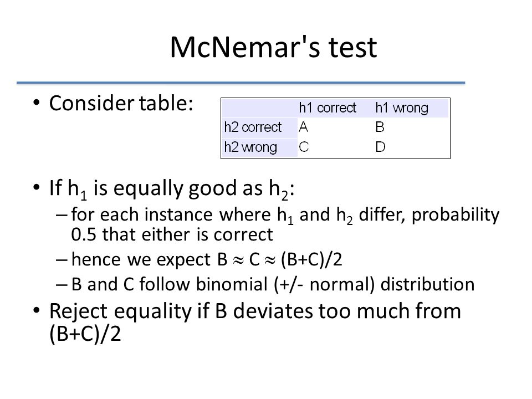
Task: Click the word 'probability' in sub-bullet
Action: [x=456, y=216]
